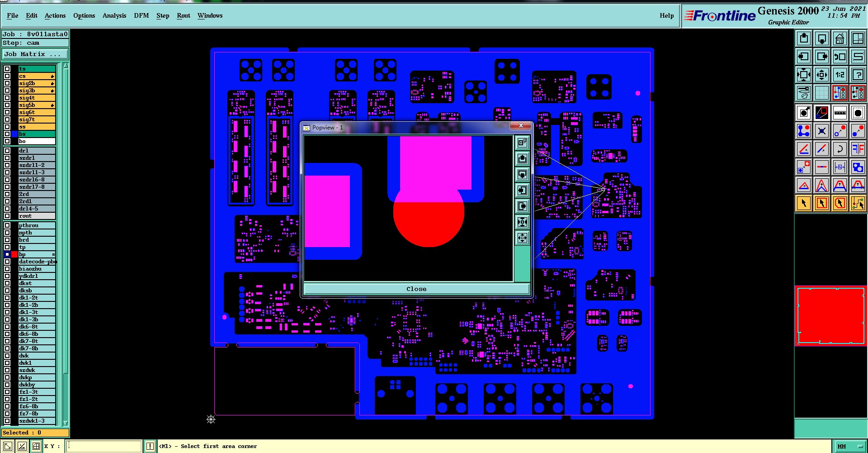The image size is (868, 453).
Task: Select the polygon area pointer tool
Action: click(840, 203)
